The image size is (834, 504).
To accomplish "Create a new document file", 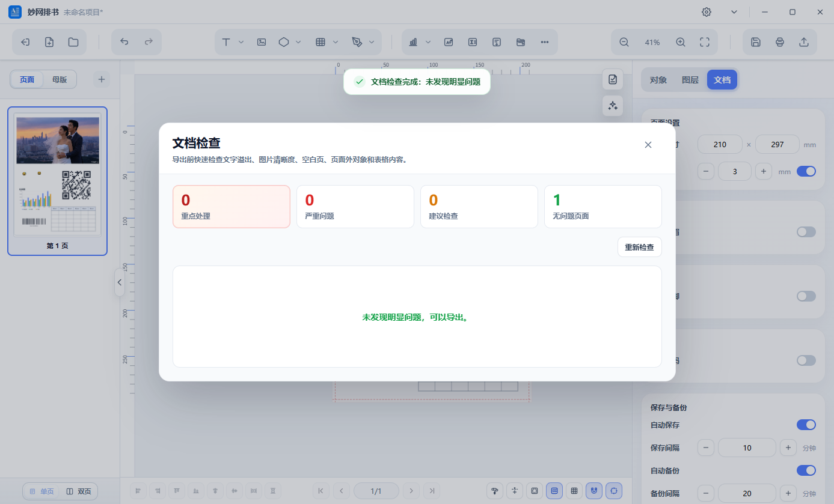I will [49, 42].
